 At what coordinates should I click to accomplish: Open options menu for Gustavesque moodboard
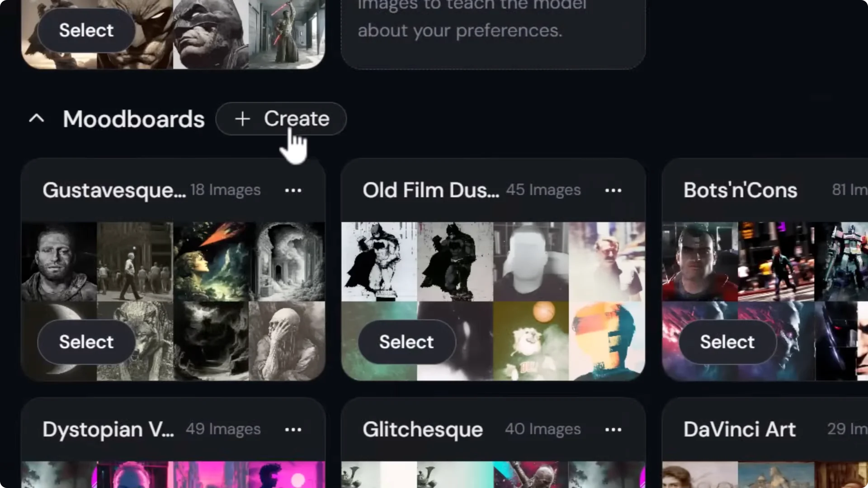[x=293, y=190]
